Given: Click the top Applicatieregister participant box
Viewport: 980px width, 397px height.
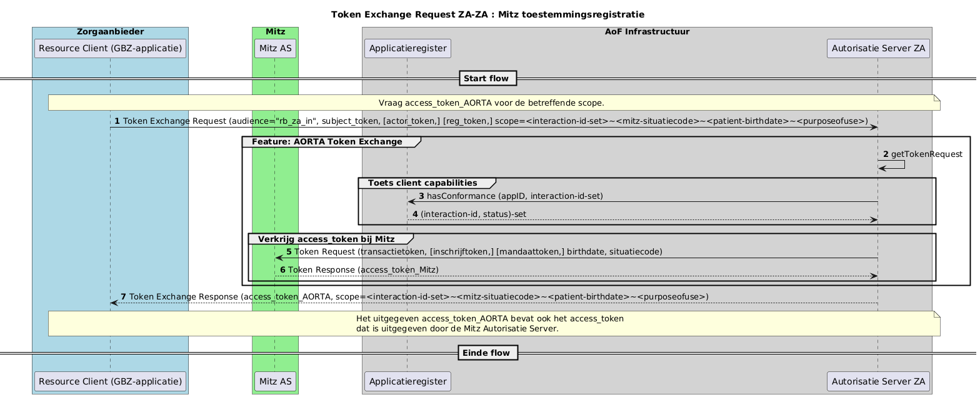Looking at the screenshot, I should coord(407,48).
